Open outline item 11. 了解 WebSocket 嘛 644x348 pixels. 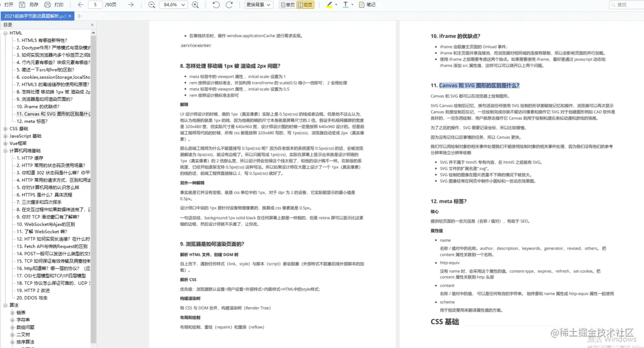point(42,231)
